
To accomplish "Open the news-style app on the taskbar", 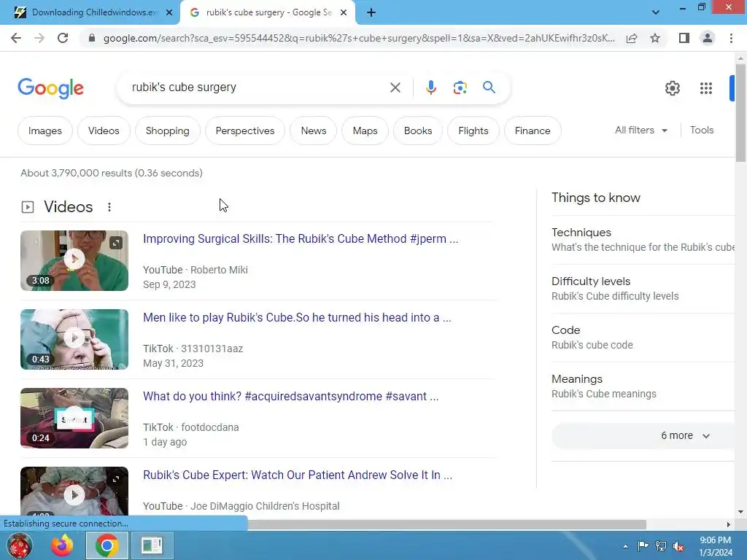I will 152,545.
